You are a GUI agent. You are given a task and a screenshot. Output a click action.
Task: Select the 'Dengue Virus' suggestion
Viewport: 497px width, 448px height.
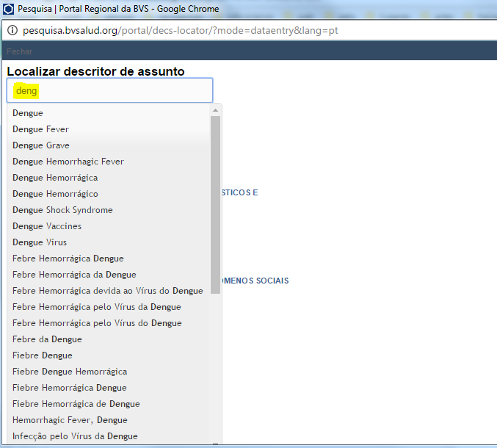[x=109, y=242]
